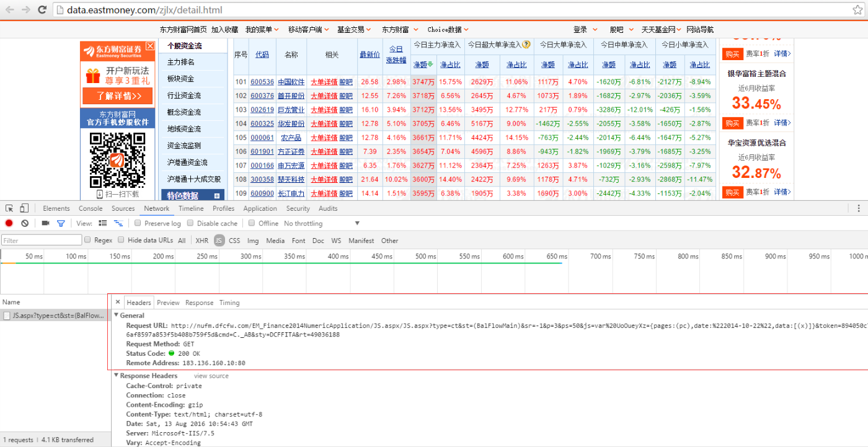Reload the page with refresh icon
Screen dimensions: 868x447
[x=42, y=10]
